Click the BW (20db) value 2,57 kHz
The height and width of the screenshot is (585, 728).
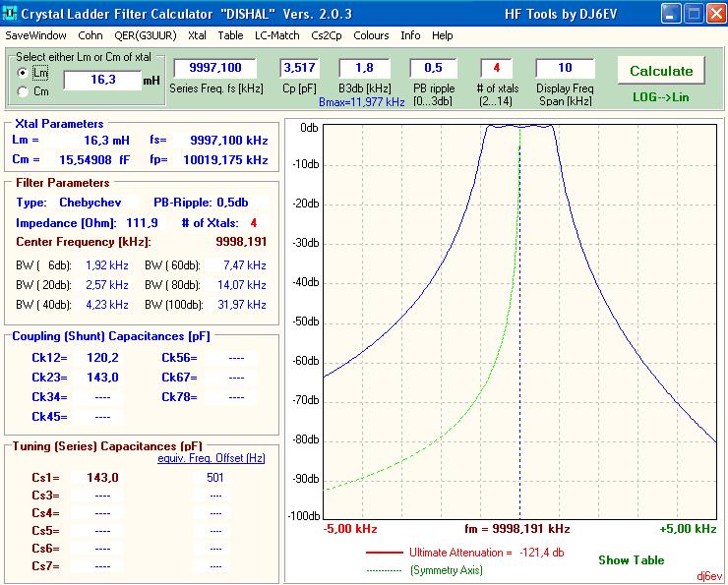(107, 285)
